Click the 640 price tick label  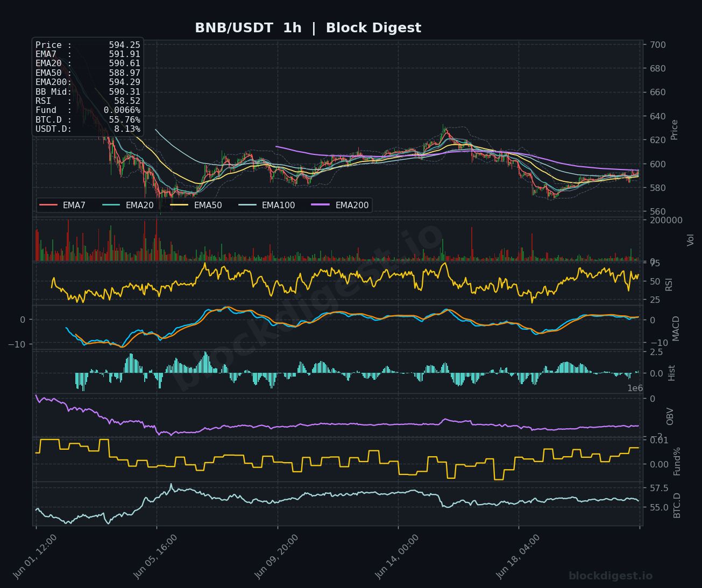(658, 116)
